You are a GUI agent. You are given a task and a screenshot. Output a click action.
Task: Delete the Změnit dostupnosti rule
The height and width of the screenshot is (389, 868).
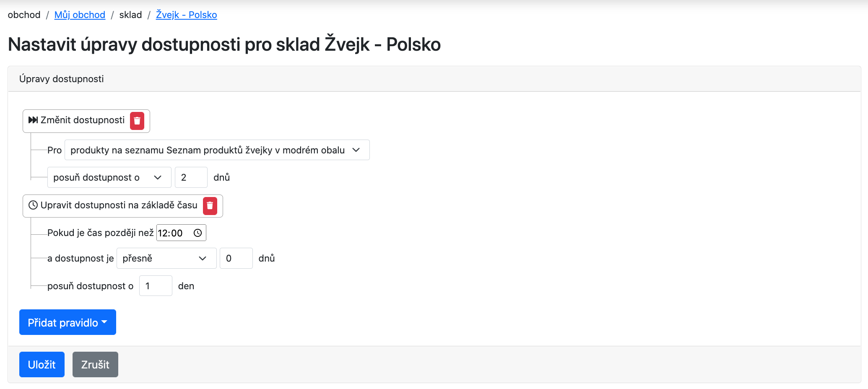(x=137, y=121)
